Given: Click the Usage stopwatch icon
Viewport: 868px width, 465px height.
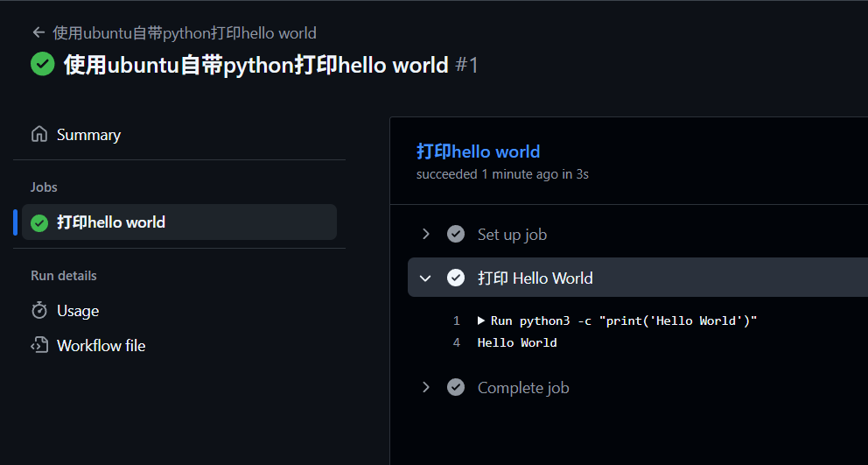Looking at the screenshot, I should click(38, 311).
